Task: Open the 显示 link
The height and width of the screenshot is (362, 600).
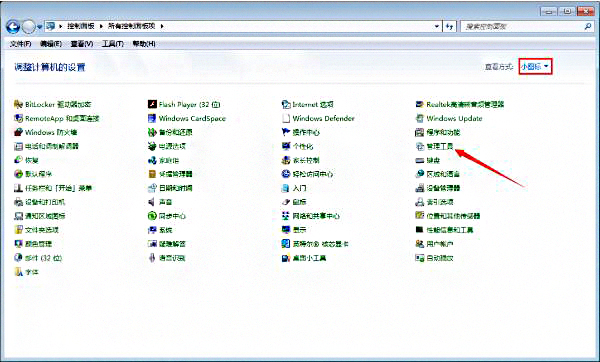Action: click(x=299, y=230)
